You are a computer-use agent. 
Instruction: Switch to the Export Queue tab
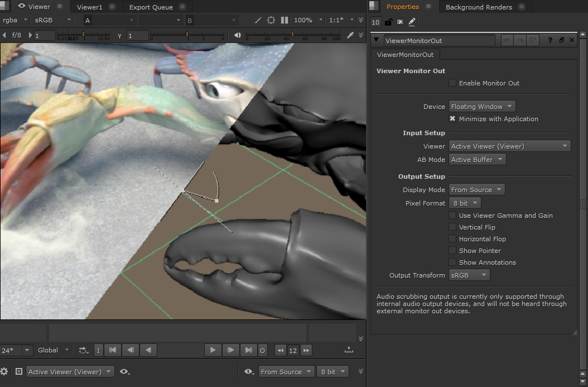pyautogui.click(x=151, y=7)
